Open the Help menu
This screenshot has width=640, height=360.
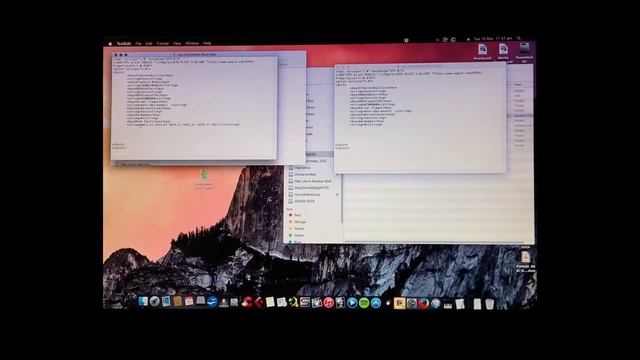(207, 43)
